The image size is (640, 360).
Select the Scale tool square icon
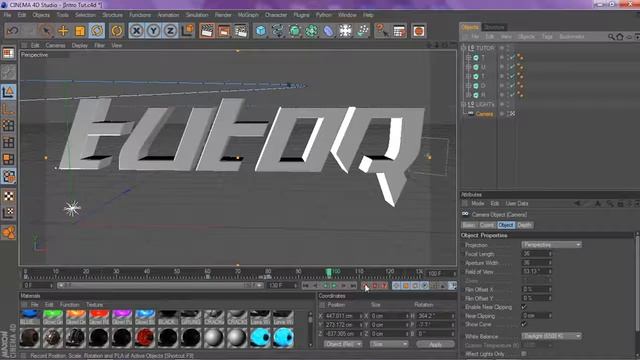click(80, 31)
